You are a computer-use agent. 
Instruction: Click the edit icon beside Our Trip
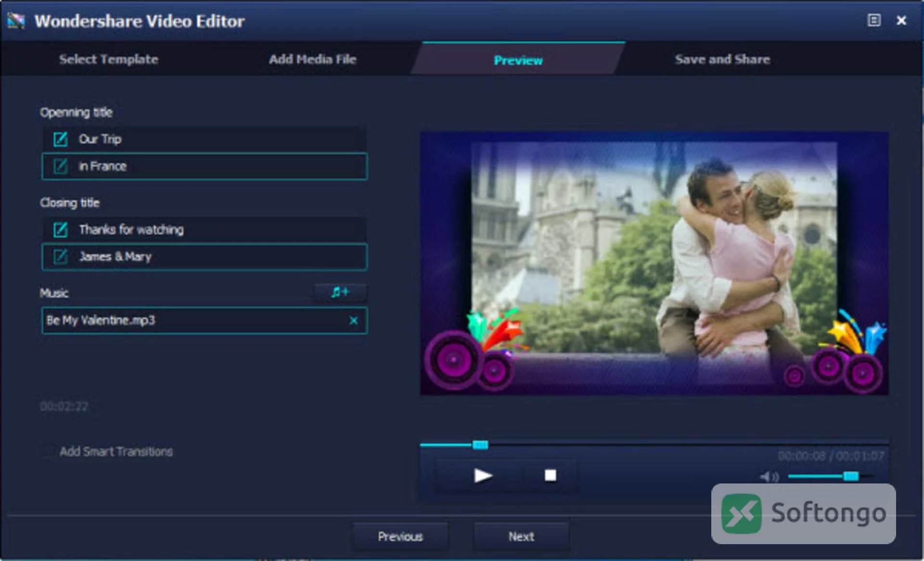pyautogui.click(x=61, y=139)
